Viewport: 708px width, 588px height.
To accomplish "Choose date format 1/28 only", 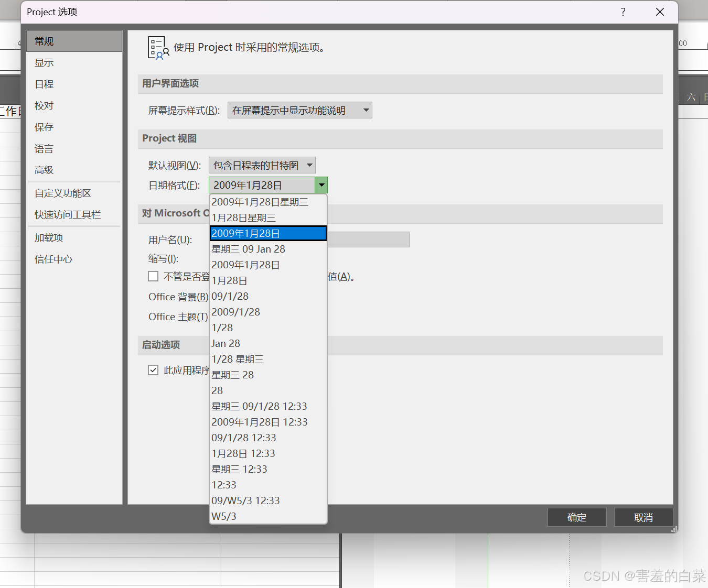I will point(268,328).
